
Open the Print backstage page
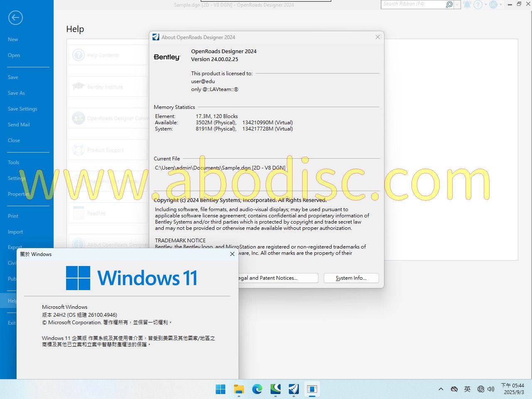pos(13,216)
